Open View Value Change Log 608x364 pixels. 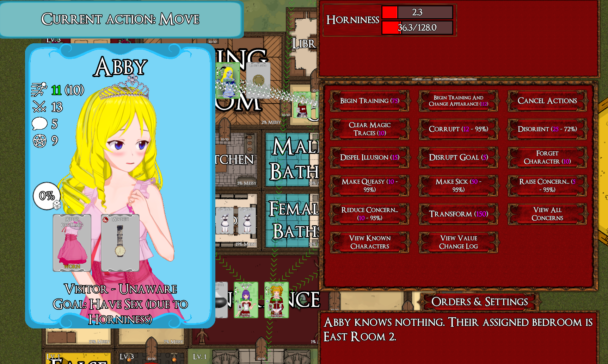pos(458,242)
